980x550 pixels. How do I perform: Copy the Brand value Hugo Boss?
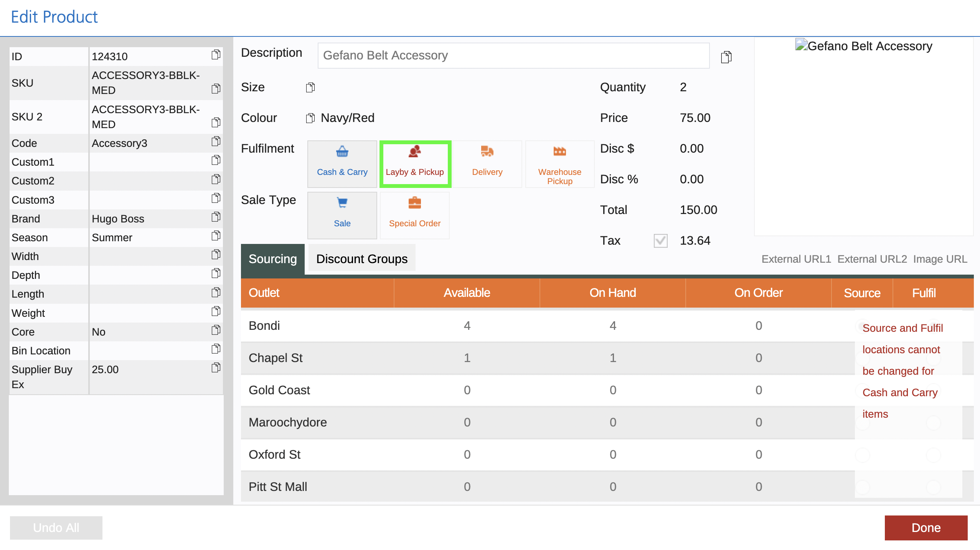tap(216, 217)
